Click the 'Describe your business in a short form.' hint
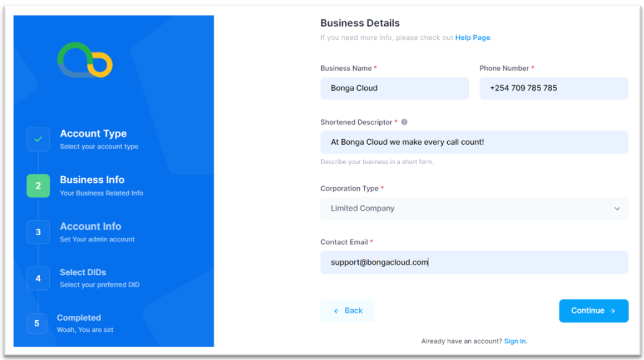644x360 pixels. click(x=377, y=162)
